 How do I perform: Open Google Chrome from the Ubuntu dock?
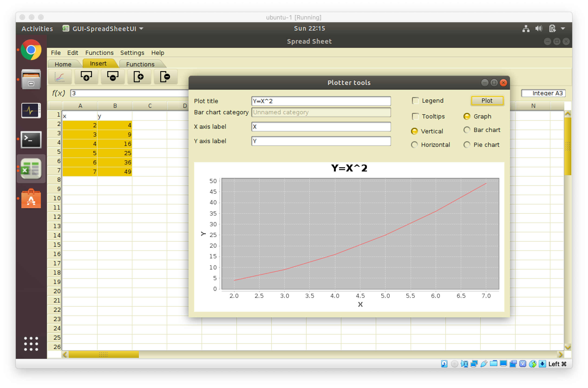[x=31, y=50]
